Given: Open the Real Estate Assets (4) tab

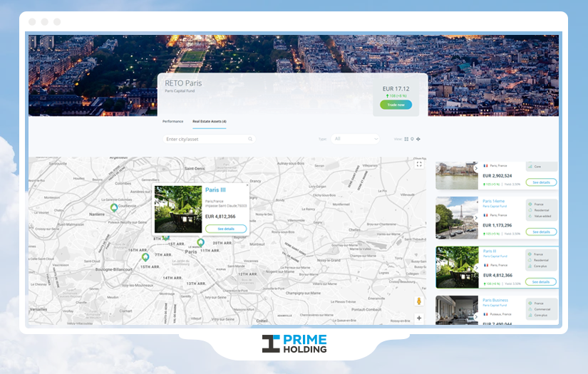Looking at the screenshot, I should (x=210, y=121).
